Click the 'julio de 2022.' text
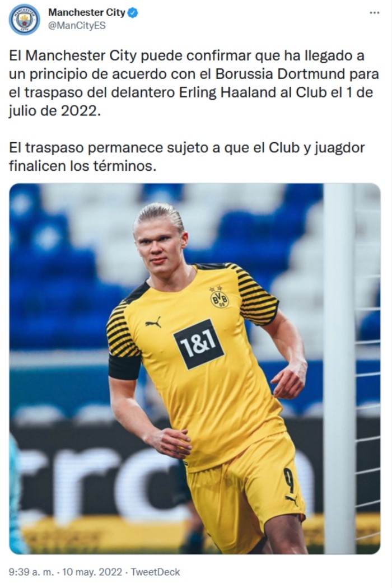This screenshot has width=392, height=588. [x=55, y=111]
